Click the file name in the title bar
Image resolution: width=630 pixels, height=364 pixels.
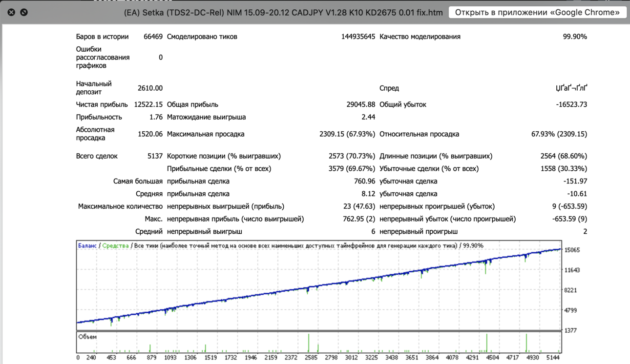click(x=283, y=12)
